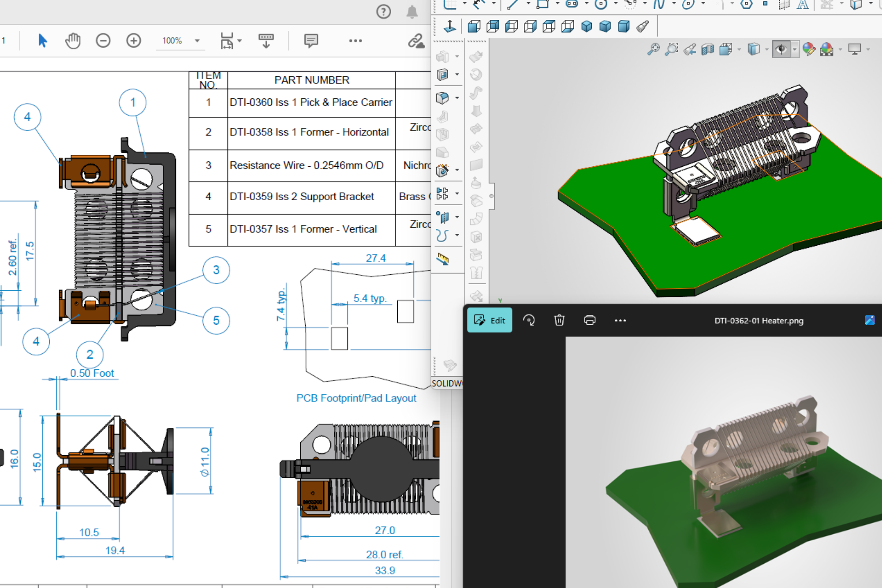
Task: Open the Photos viewer three-dot menu
Action: click(620, 320)
